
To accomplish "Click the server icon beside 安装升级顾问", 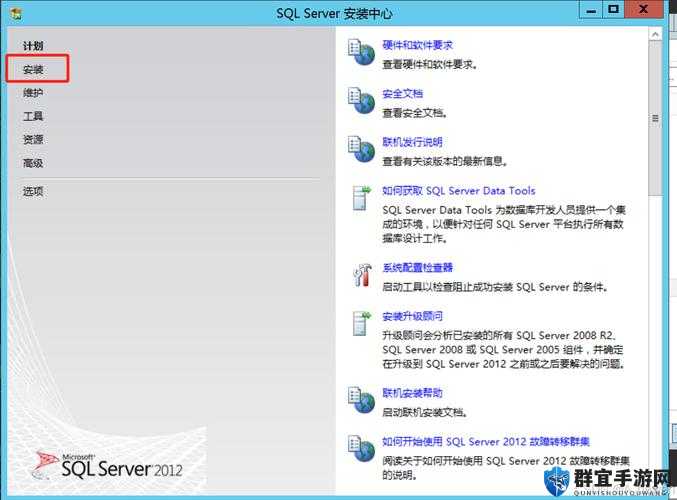I will click(361, 323).
